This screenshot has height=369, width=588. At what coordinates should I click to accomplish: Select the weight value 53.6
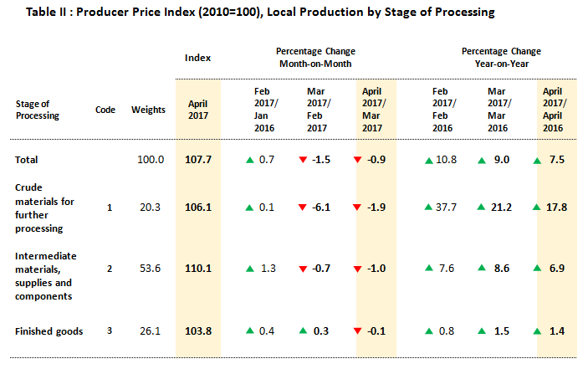[x=148, y=268]
